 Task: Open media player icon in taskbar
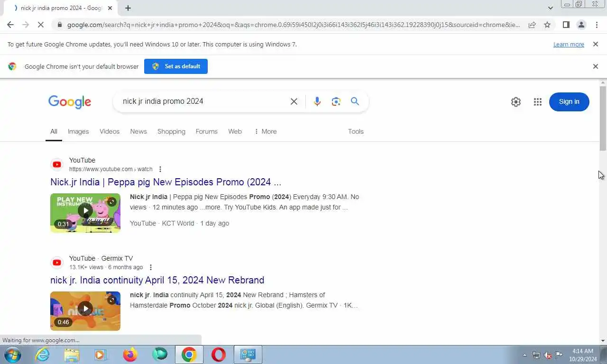101,355
